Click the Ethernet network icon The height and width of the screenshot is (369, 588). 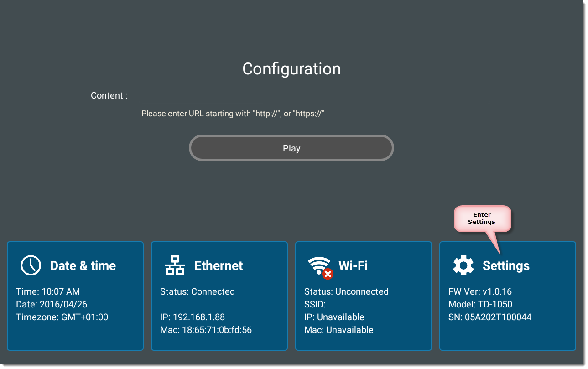pyautogui.click(x=175, y=265)
